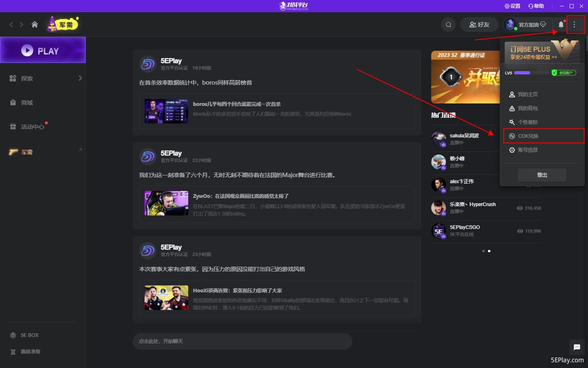Click 5EPlay avatar on the 23小时前 post
Screen dimensions: 588x368
tap(148, 251)
